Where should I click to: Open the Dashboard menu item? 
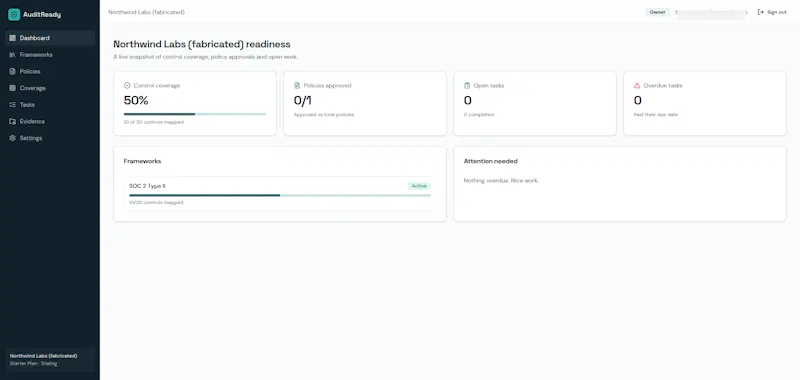coord(50,38)
